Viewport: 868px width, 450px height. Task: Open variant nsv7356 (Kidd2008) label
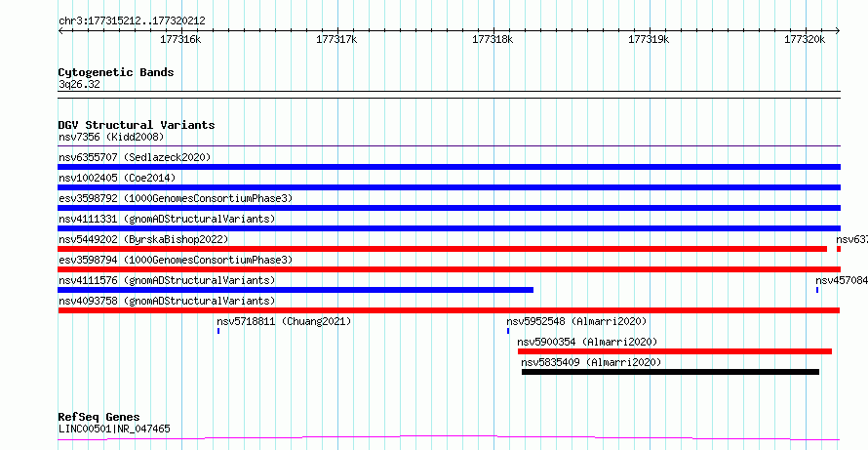[x=111, y=137]
